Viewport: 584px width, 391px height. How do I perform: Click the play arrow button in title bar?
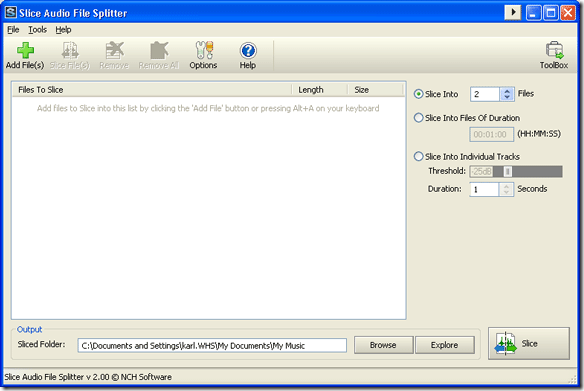pyautogui.click(x=512, y=13)
